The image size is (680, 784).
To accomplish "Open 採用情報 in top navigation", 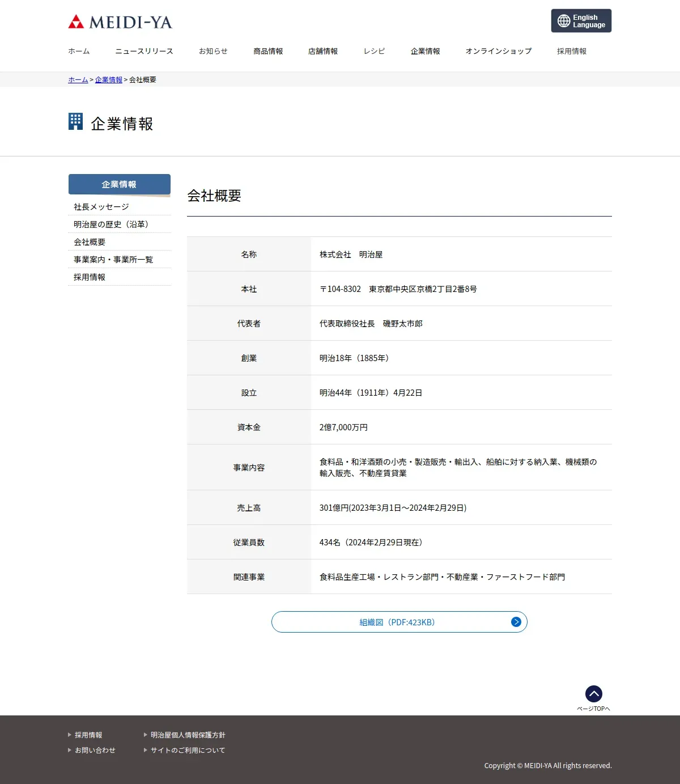I will 572,51.
